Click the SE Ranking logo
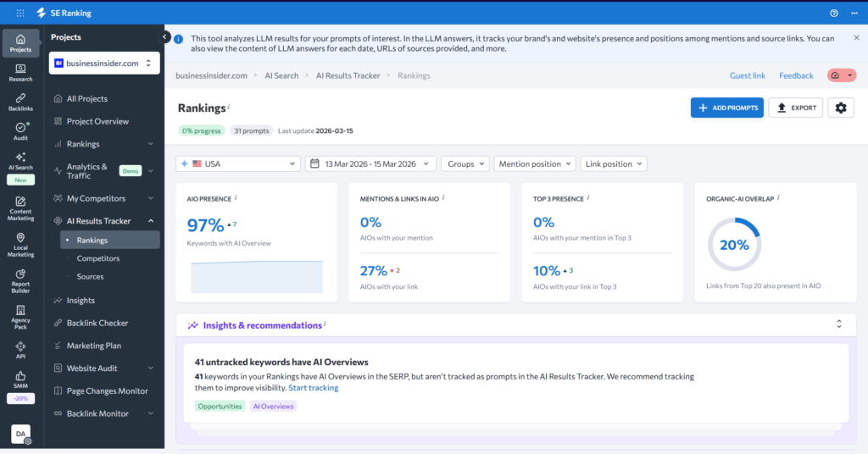 [64, 13]
